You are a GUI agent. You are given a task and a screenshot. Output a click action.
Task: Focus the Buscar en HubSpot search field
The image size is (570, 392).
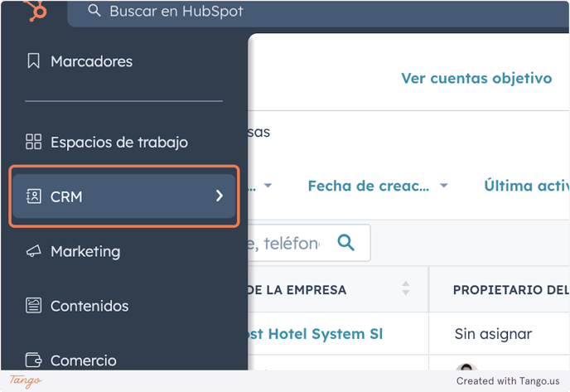coord(318,13)
